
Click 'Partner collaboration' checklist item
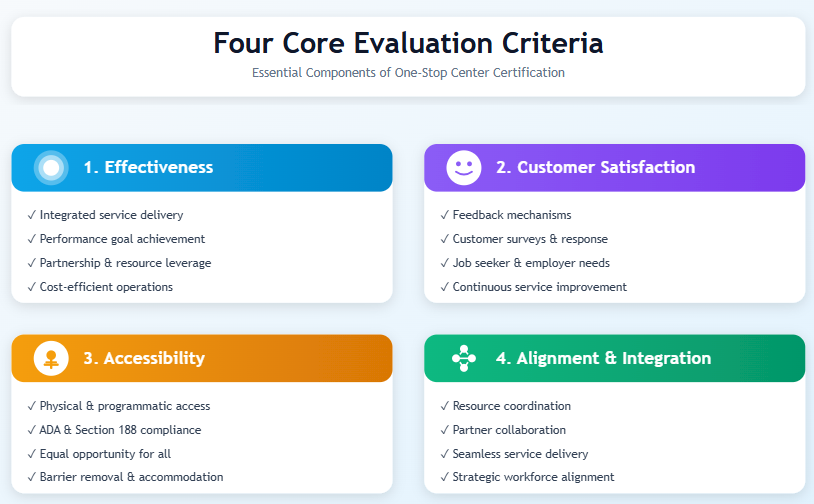(x=509, y=430)
